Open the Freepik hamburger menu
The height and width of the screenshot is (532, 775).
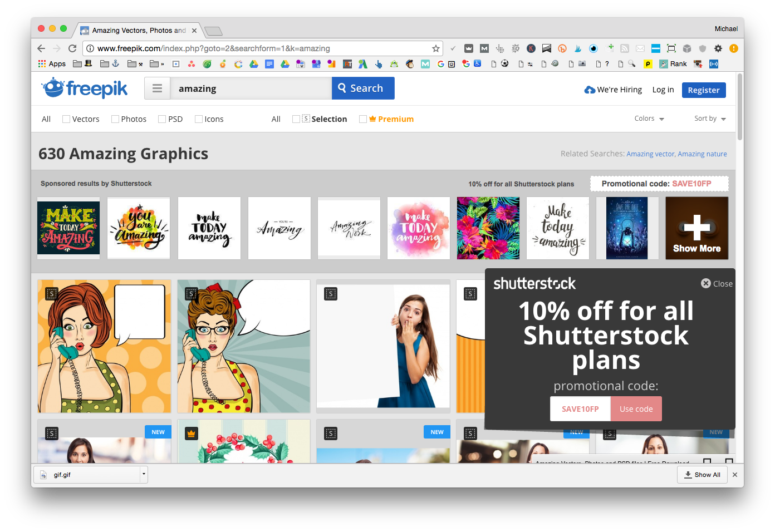pos(158,88)
